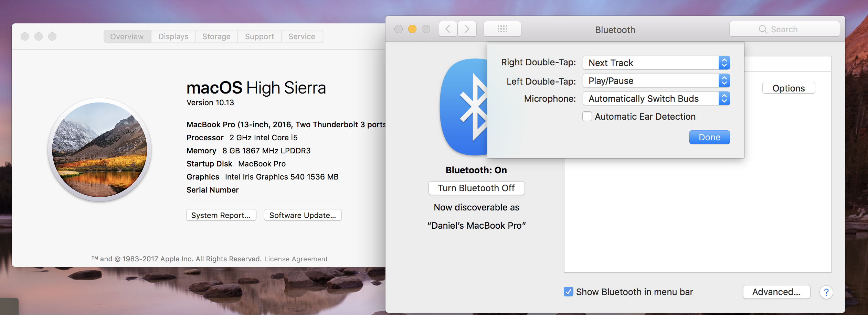Uncheck Show Bluetooth in menu bar
Viewport: 868px width, 315px height.
(x=569, y=292)
